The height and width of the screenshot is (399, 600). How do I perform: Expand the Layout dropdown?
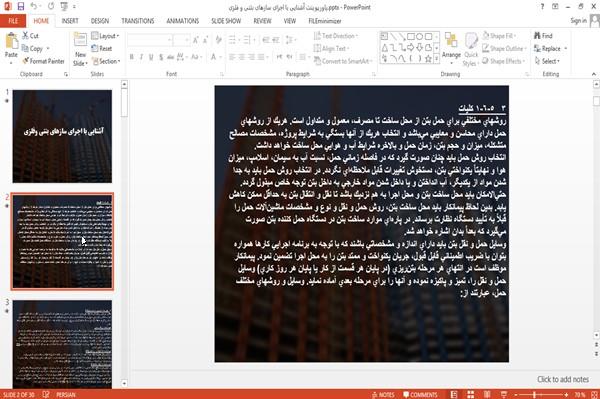(x=105, y=36)
